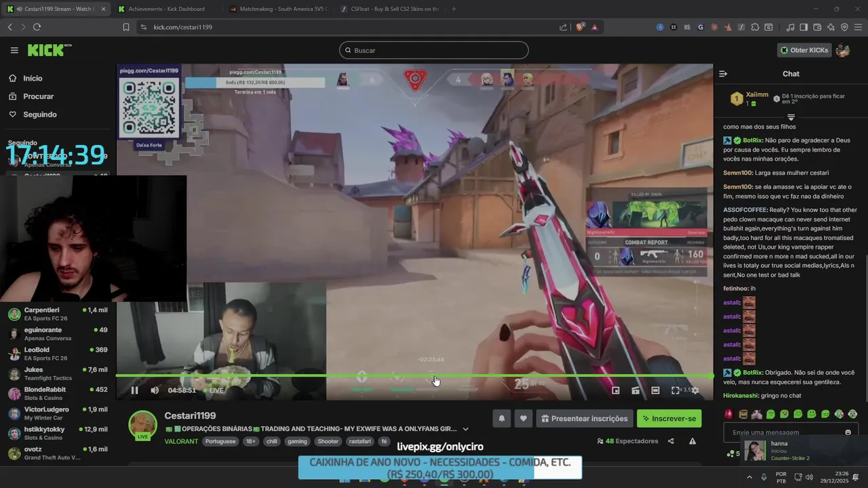Click Presentear inscrições button
The height and width of the screenshot is (488, 868).
point(585,419)
